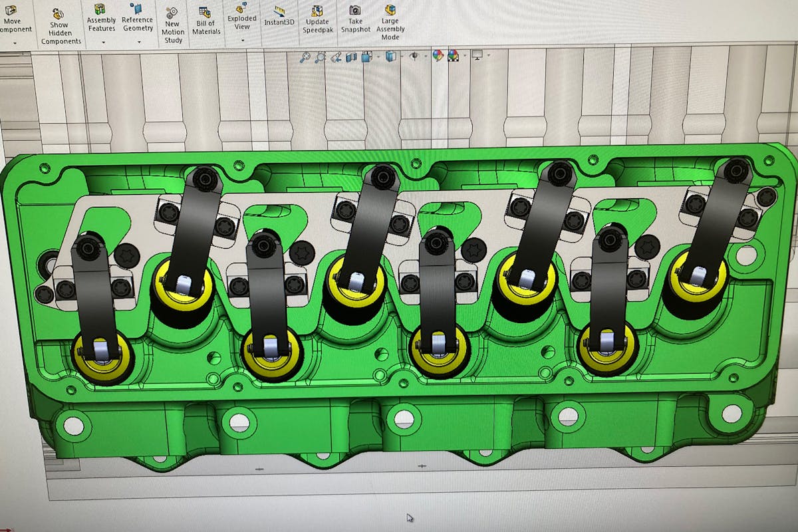Open Edit Appearance color ball
Screen dimensions: 798x532
click(x=438, y=57)
